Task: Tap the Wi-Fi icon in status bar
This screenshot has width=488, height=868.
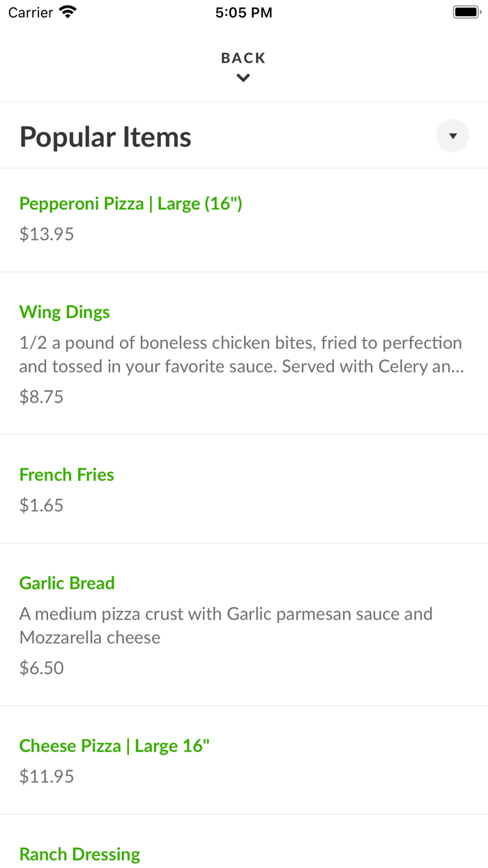Action: (65, 11)
